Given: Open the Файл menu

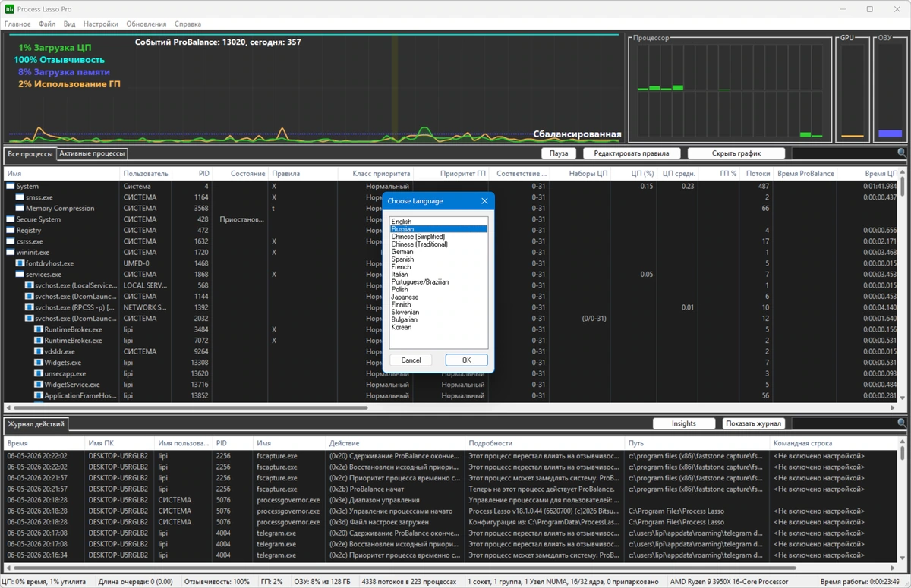Looking at the screenshot, I should point(47,24).
